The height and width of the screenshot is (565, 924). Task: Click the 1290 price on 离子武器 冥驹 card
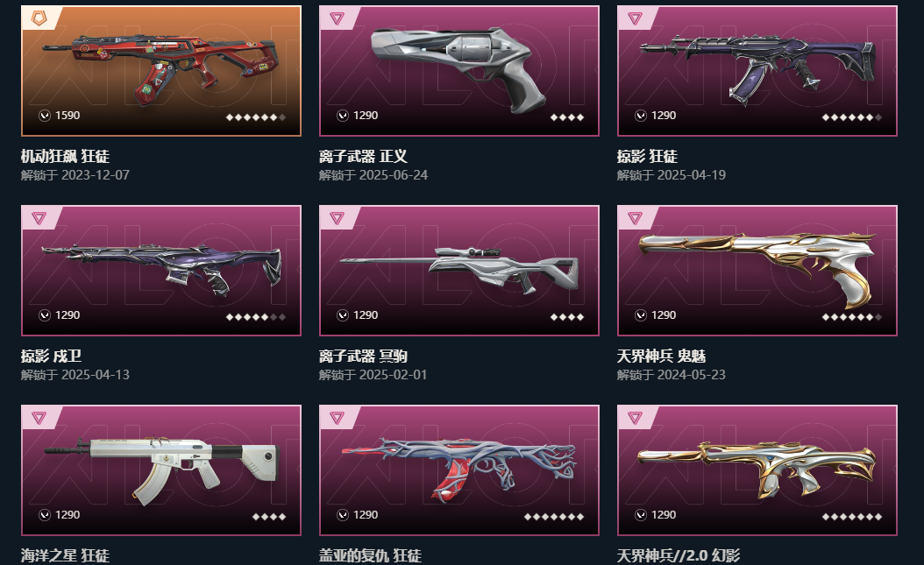tap(366, 314)
